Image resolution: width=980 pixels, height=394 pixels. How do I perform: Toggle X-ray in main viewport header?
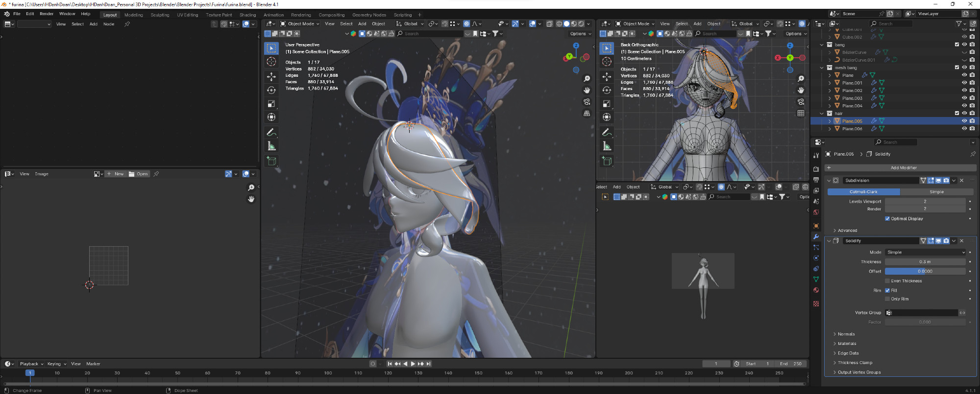549,23
